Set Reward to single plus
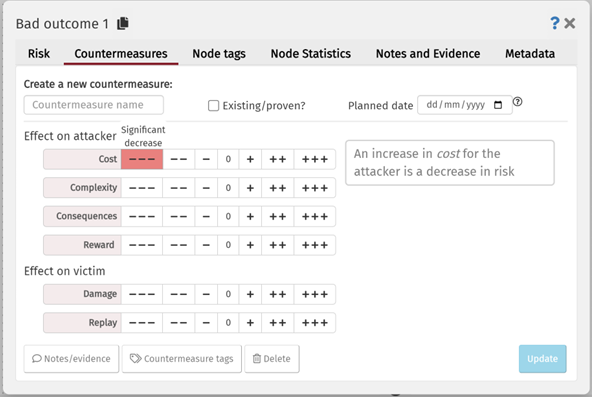Viewport: 592px width, 397px height. (250, 245)
